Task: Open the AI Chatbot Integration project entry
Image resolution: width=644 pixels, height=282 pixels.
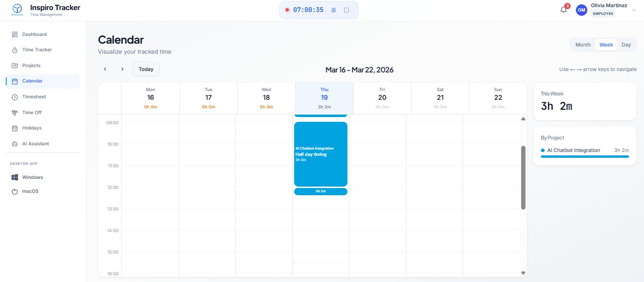Action: pos(574,150)
